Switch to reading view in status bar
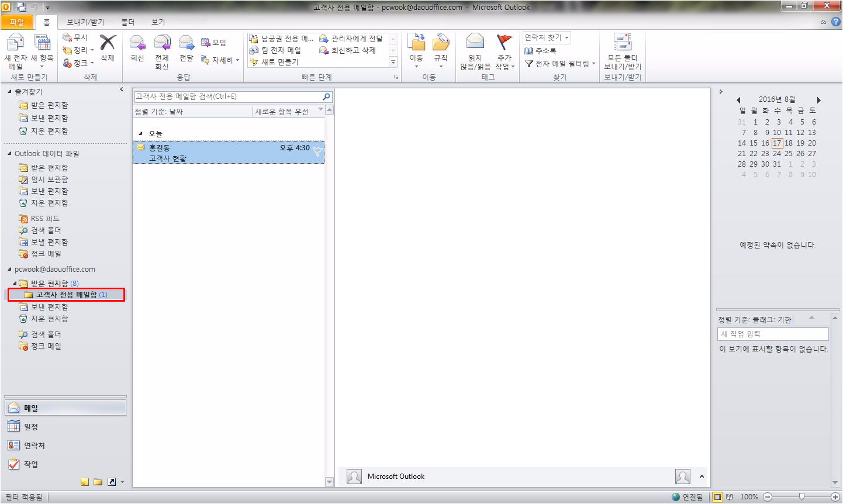 [x=729, y=497]
